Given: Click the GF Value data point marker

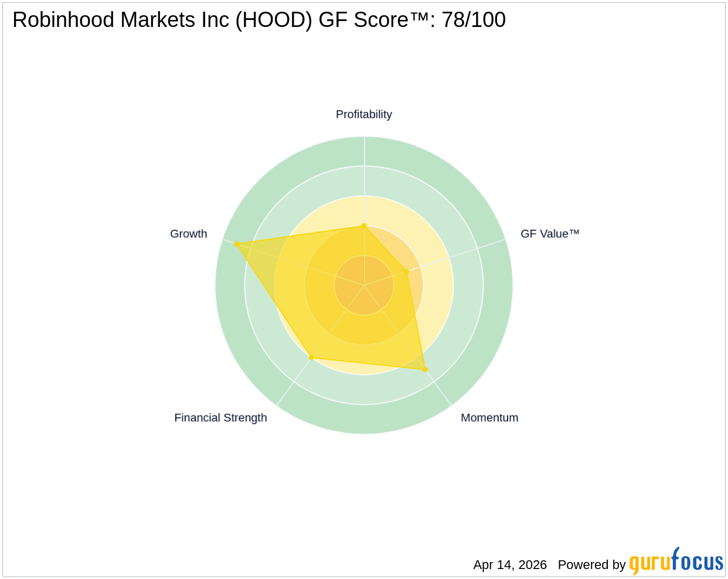Looking at the screenshot, I should point(406,271).
